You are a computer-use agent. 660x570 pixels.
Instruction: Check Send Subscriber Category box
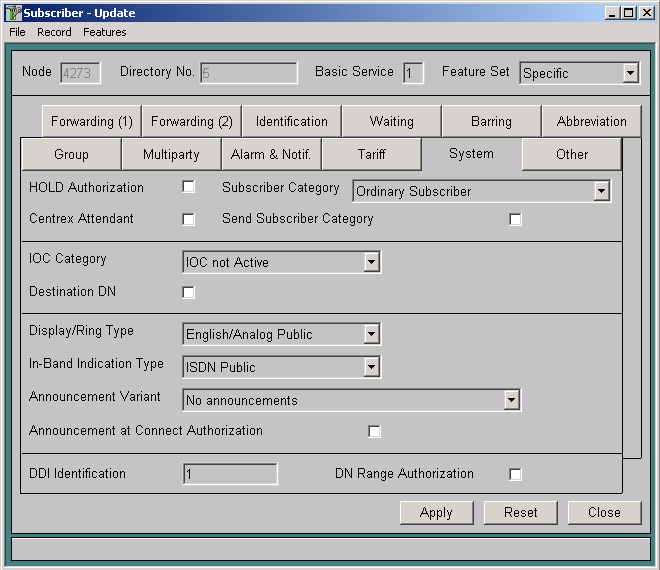tap(515, 219)
